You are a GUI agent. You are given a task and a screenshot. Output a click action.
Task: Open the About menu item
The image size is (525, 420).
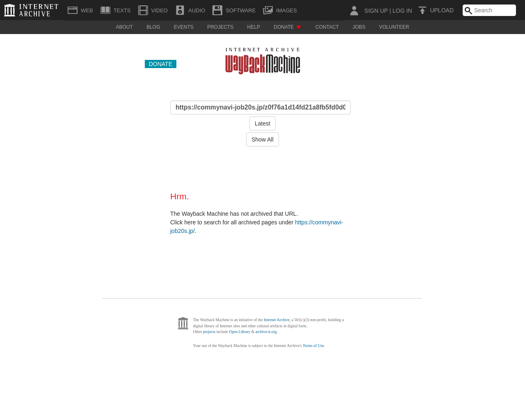click(124, 27)
